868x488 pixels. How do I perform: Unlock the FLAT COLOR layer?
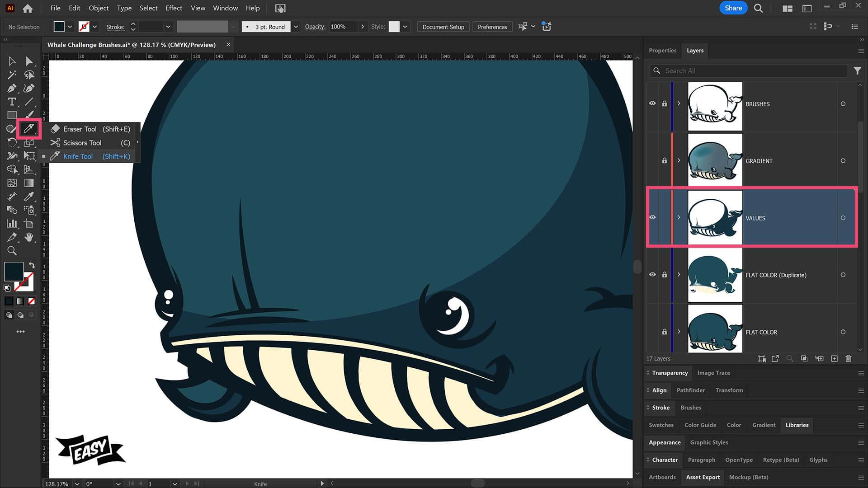pos(664,332)
